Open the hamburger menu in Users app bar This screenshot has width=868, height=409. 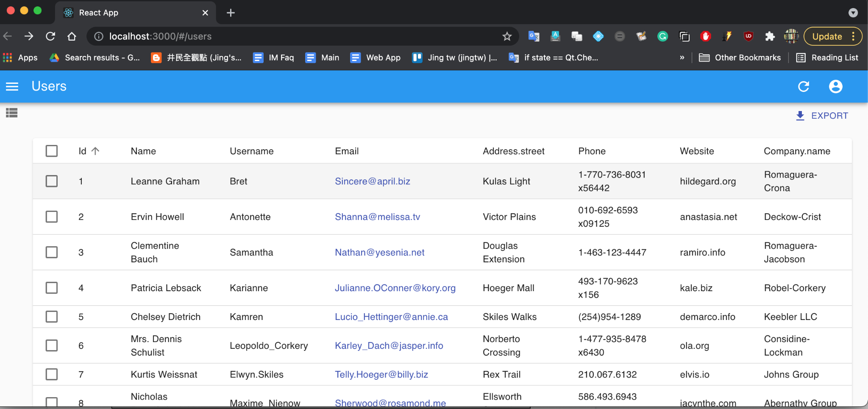click(12, 86)
